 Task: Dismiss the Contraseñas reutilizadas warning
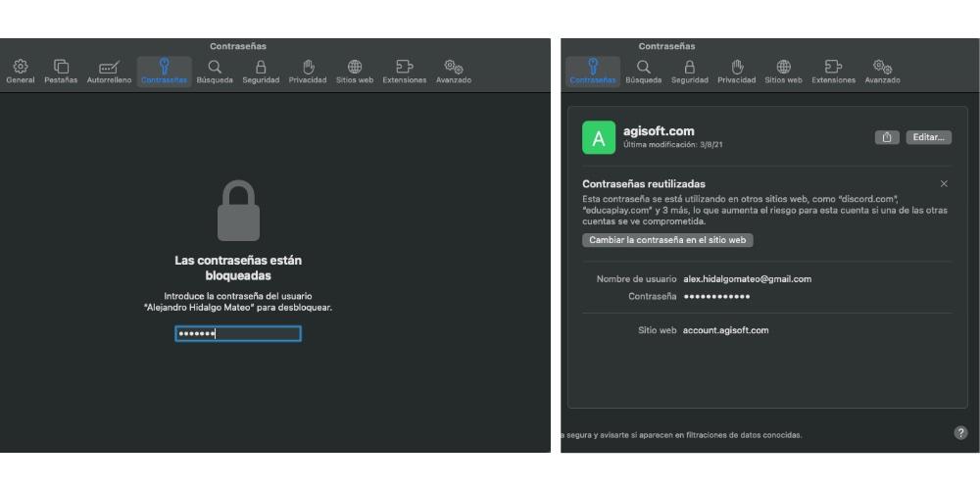tap(944, 184)
